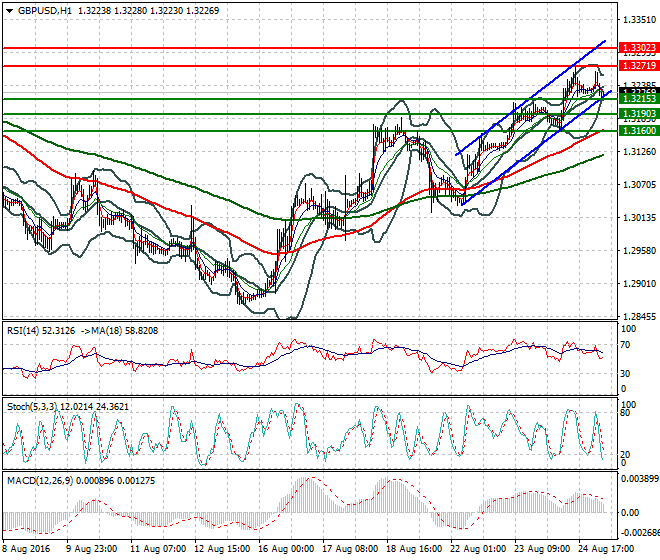Viewport: 660px width, 560px height.
Task: Click the 16 Aug 00:00 time axis label
Action: tap(286, 549)
